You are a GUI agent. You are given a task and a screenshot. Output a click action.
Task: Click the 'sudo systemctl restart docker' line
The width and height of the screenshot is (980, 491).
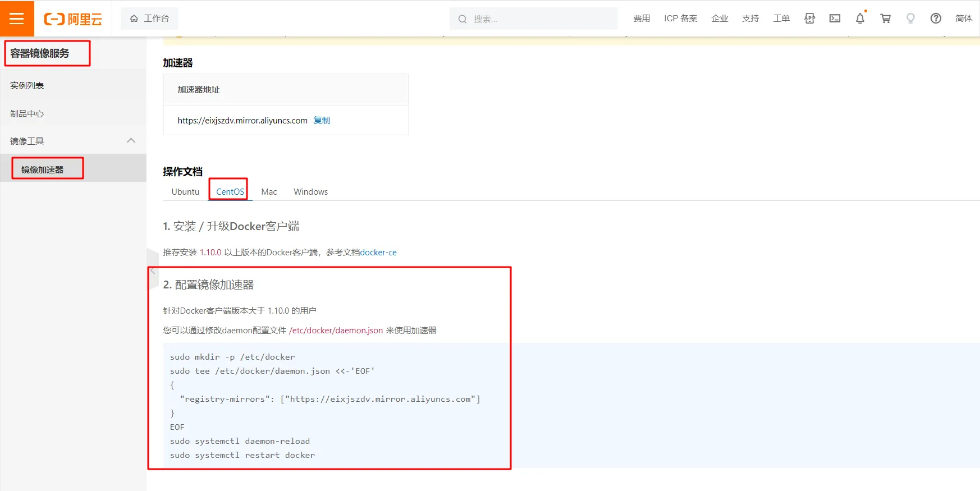pos(242,455)
